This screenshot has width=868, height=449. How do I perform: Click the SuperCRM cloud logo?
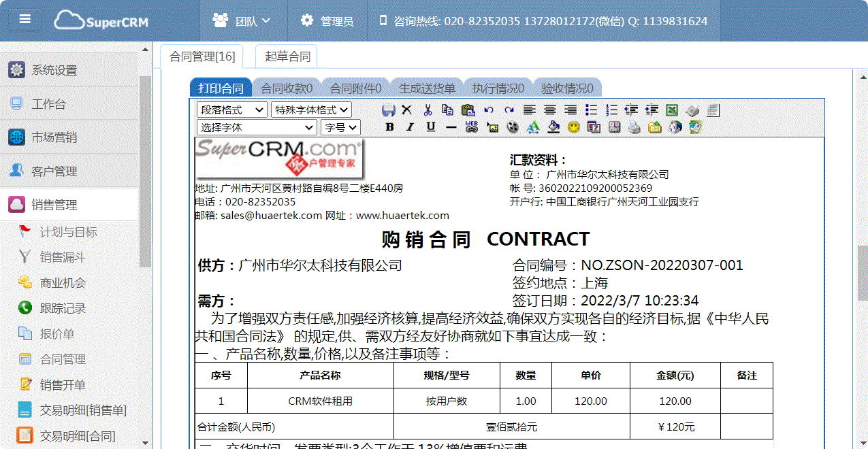(x=101, y=20)
